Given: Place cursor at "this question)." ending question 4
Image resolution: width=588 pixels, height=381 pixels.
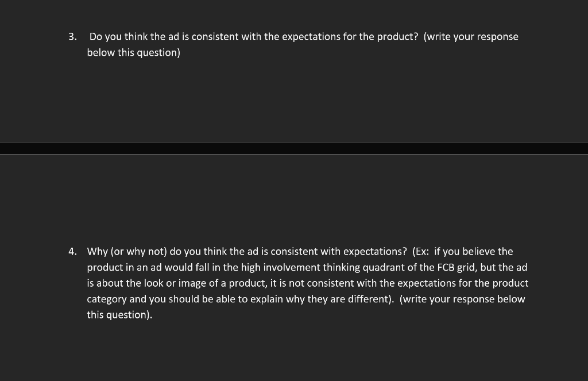Looking at the screenshot, I should point(119,315).
